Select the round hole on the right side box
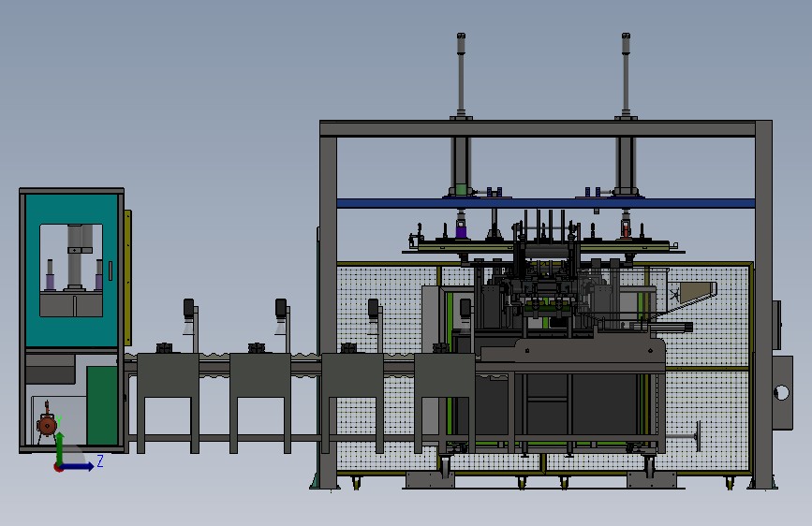The height and width of the screenshot is (526, 812). click(781, 393)
